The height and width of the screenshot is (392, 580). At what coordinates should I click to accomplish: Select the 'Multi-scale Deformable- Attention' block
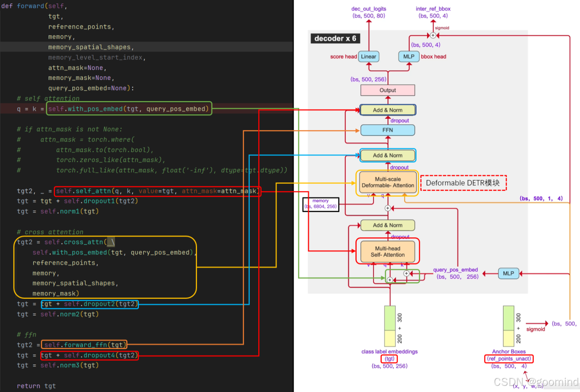(x=388, y=182)
